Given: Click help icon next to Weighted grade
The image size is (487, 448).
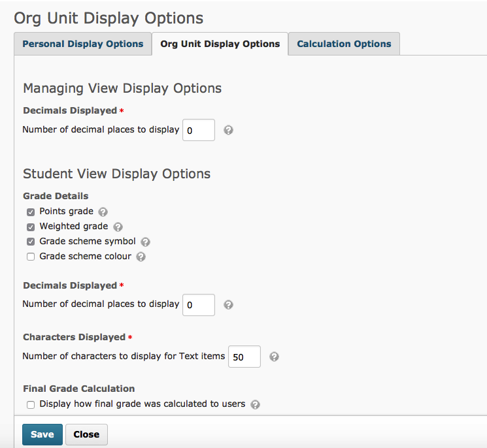Looking at the screenshot, I should point(118,227).
